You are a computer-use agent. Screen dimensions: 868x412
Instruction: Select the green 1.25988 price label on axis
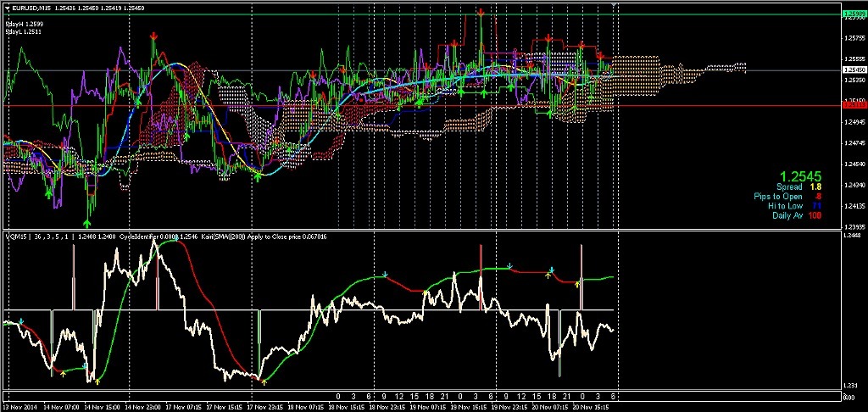(x=854, y=14)
